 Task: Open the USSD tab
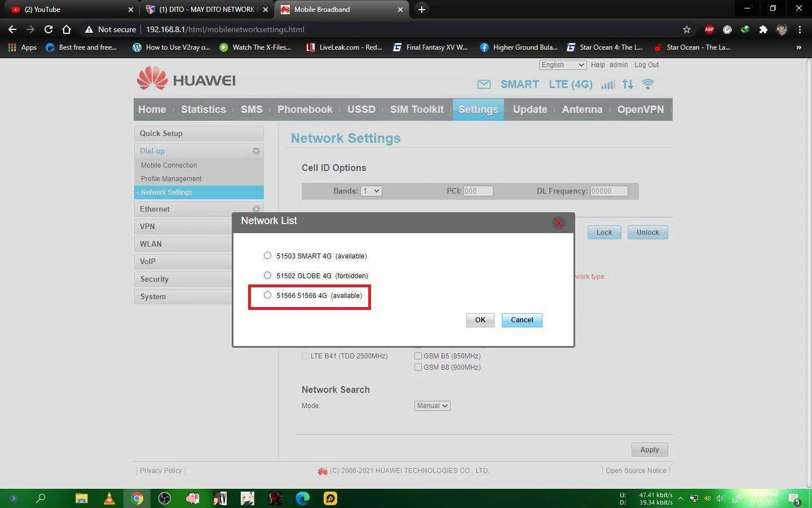point(361,110)
